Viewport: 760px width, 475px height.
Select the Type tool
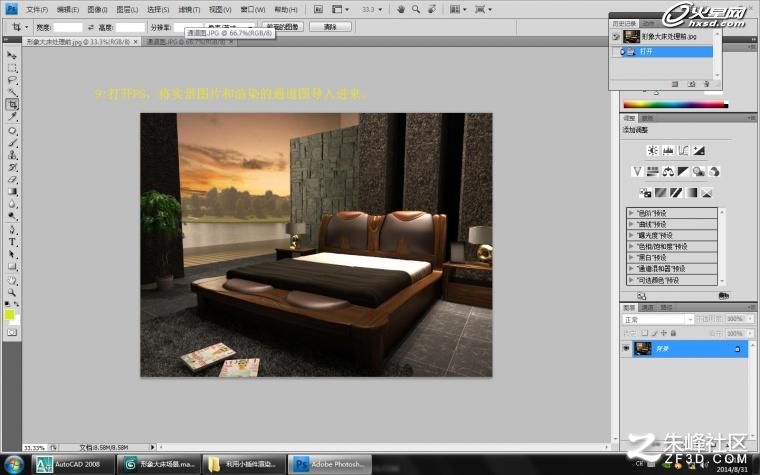coord(12,242)
